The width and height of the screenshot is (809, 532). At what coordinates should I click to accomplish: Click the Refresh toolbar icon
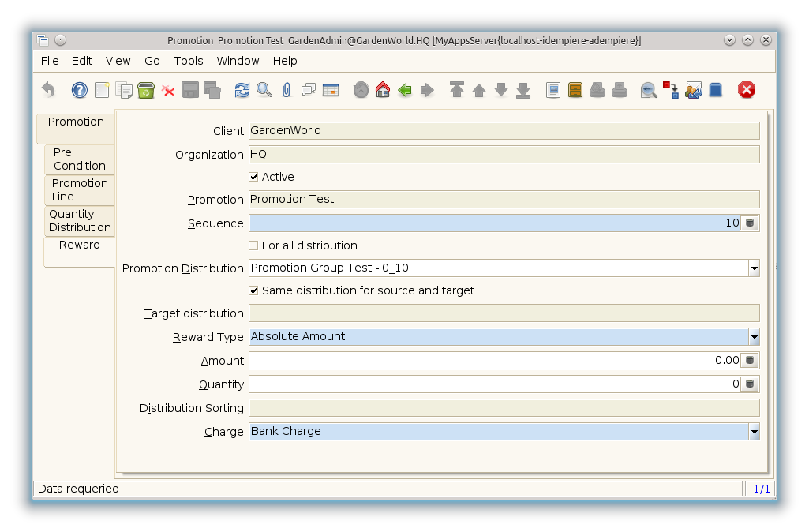click(242, 90)
